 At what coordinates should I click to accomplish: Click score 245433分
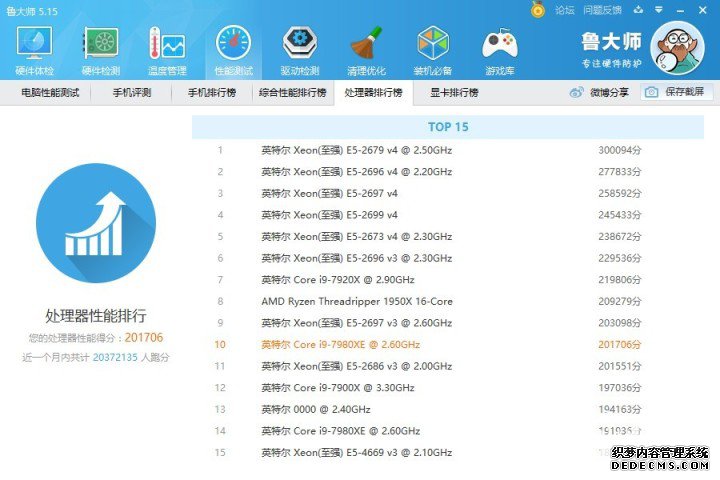[619, 215]
